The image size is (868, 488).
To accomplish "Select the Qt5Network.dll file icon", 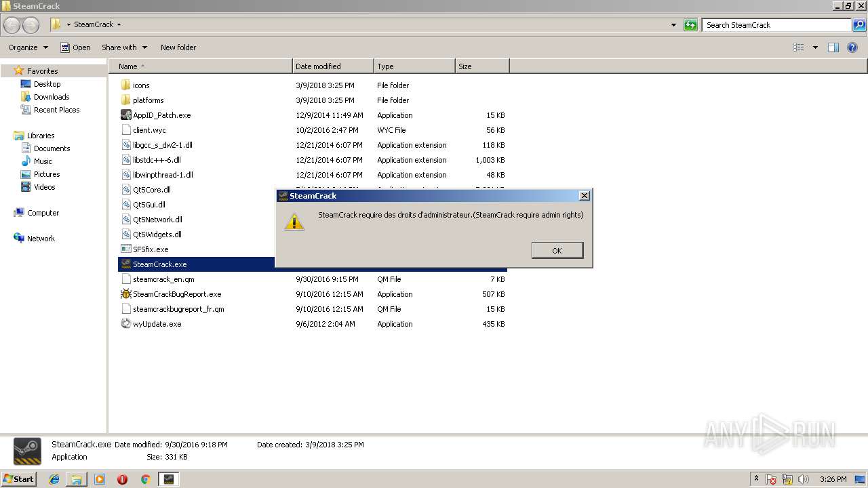I will point(125,220).
